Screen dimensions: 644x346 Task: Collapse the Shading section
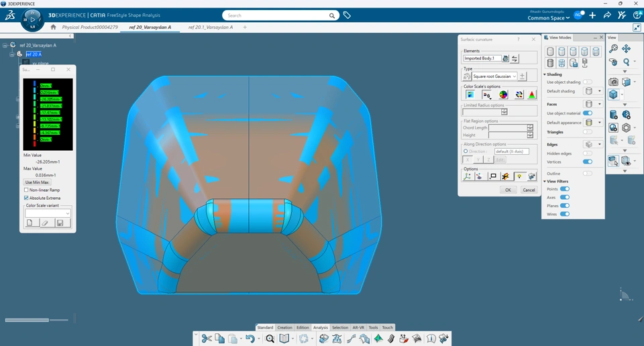coord(545,74)
